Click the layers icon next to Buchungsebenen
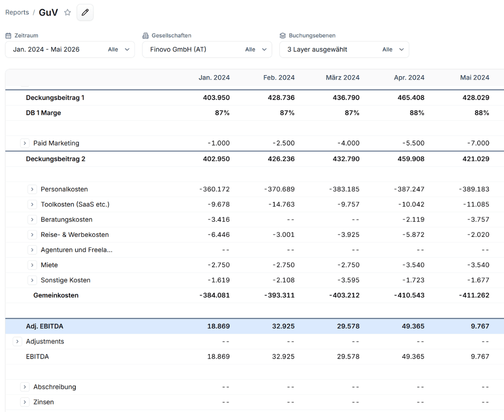The image size is (504, 420). [283, 36]
